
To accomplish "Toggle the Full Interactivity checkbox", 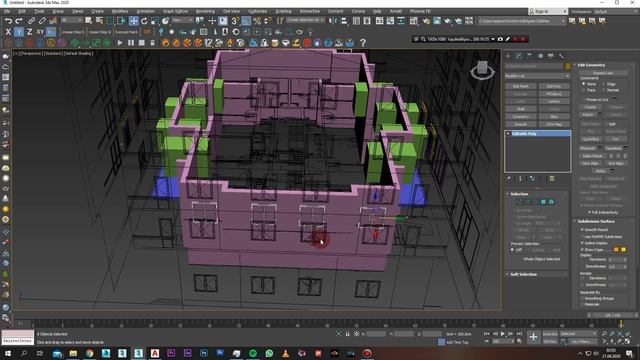I will click(x=590, y=212).
